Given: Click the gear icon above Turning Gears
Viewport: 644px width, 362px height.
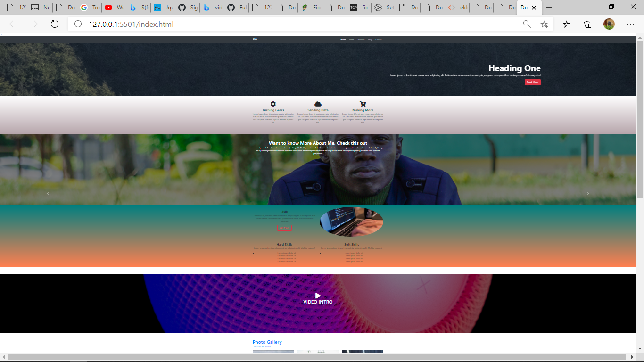Looking at the screenshot, I should [x=273, y=104].
